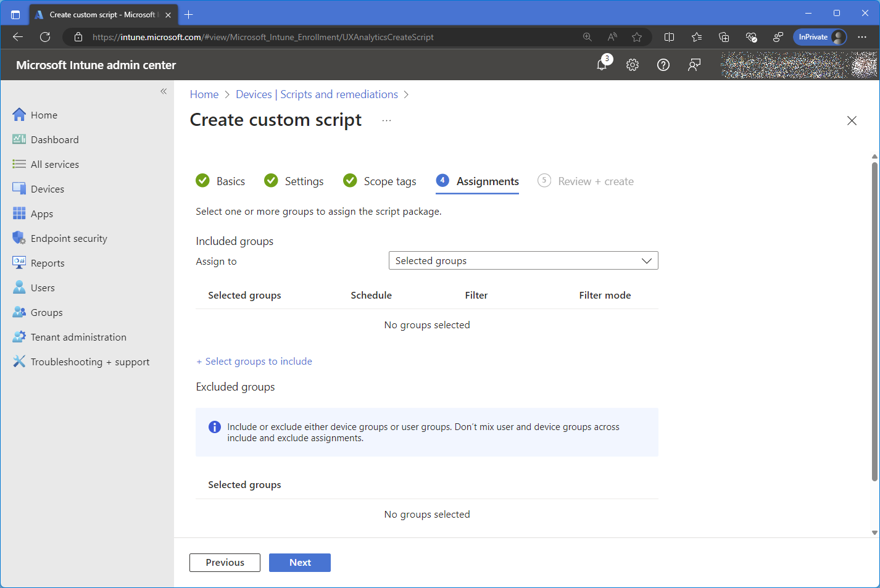Expand the Assign to dropdown
This screenshot has width=880, height=588.
(x=523, y=260)
